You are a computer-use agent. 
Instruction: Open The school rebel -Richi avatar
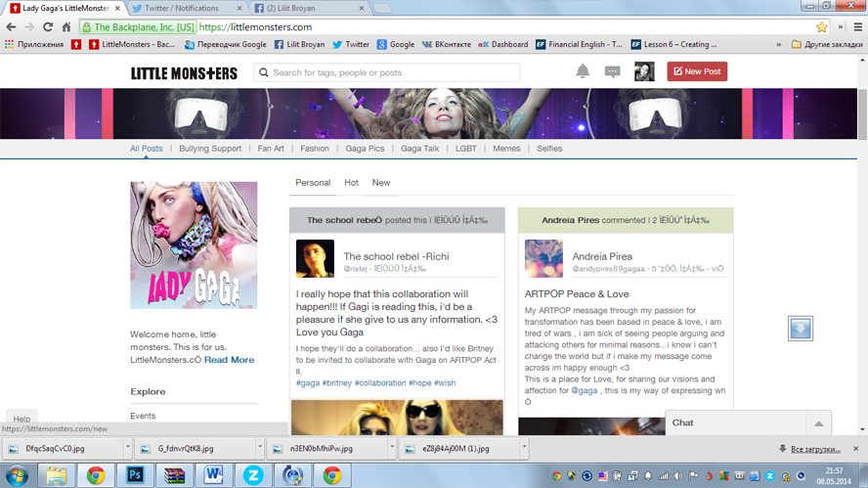(x=315, y=259)
